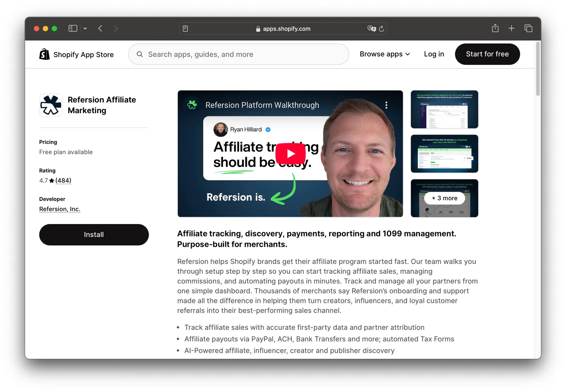The image size is (566, 392).
Task: Click the Start for free button
Action: coord(487,54)
